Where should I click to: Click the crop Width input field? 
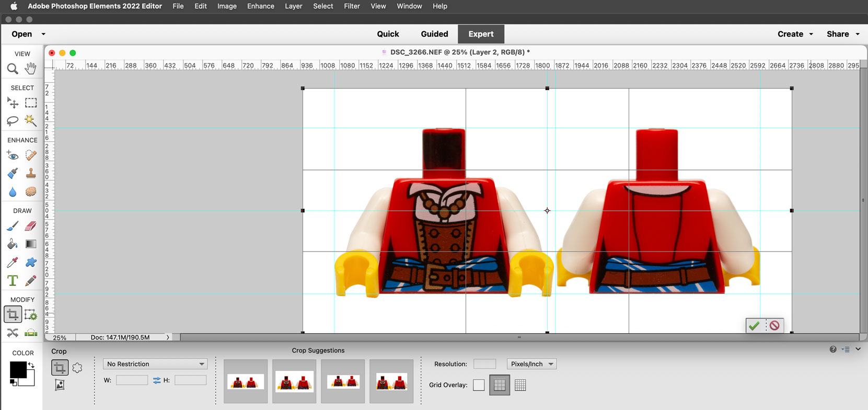132,380
